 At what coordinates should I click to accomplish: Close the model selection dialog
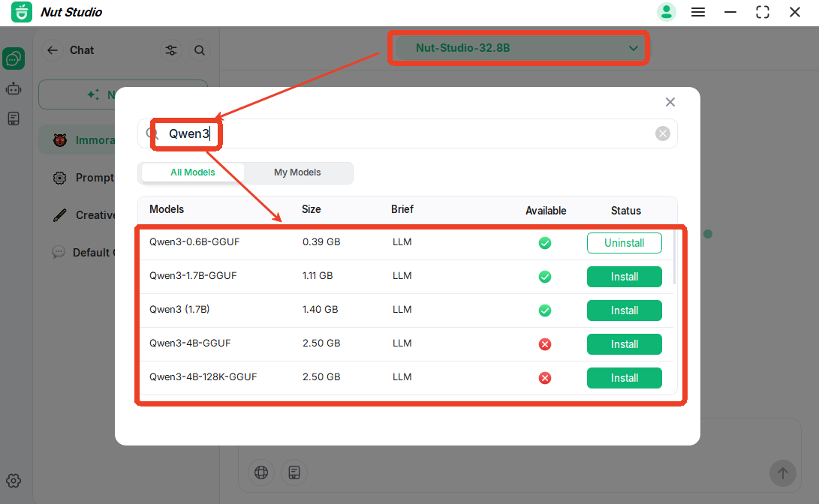coord(670,102)
